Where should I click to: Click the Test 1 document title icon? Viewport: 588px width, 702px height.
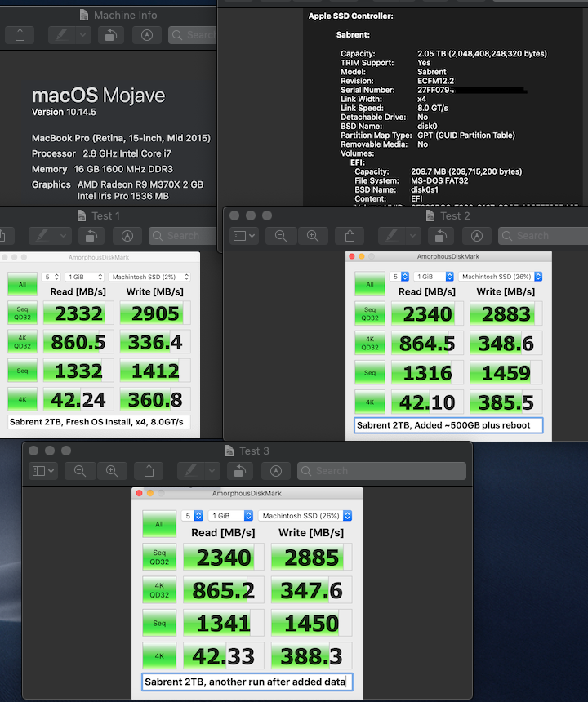82,215
